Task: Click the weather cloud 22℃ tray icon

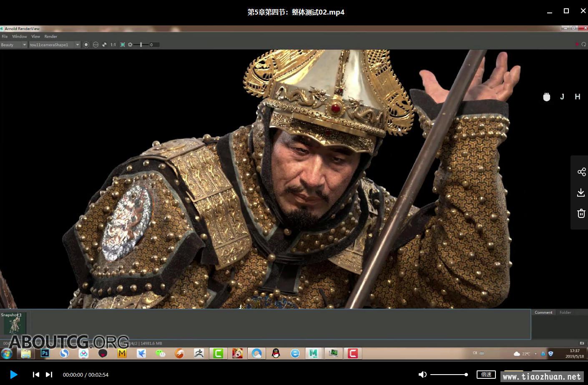Action: (x=522, y=354)
